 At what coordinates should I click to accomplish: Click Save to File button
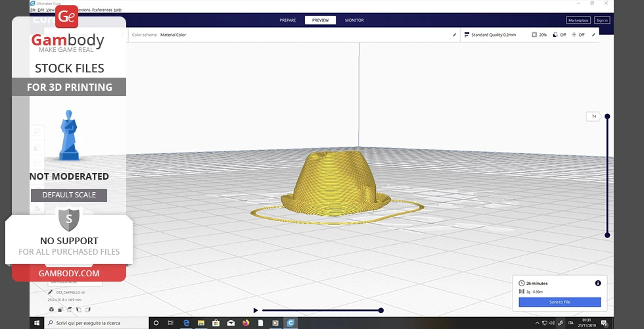pyautogui.click(x=559, y=302)
